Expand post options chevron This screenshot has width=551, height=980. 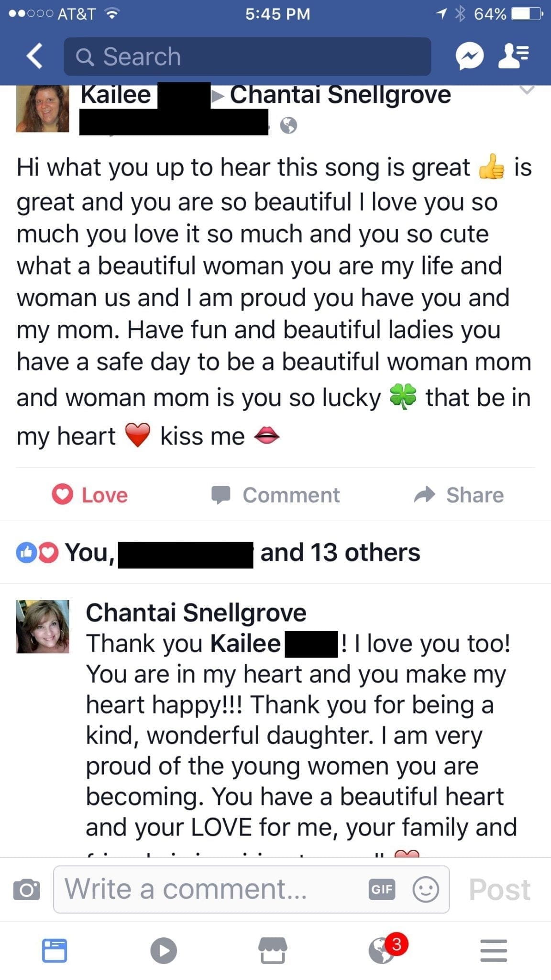pos(527,90)
